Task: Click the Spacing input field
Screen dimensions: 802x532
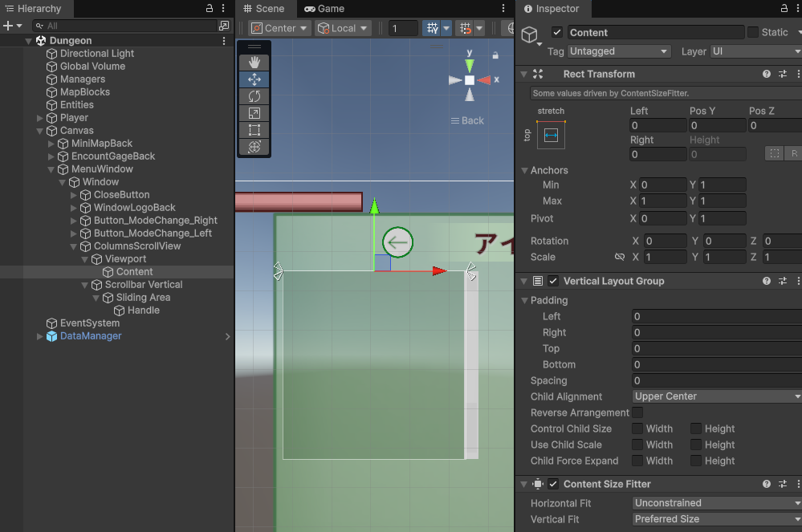Action: (x=714, y=380)
